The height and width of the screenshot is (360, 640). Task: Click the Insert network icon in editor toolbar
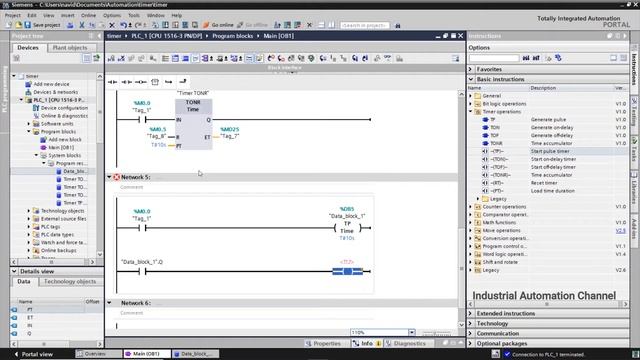click(x=111, y=59)
